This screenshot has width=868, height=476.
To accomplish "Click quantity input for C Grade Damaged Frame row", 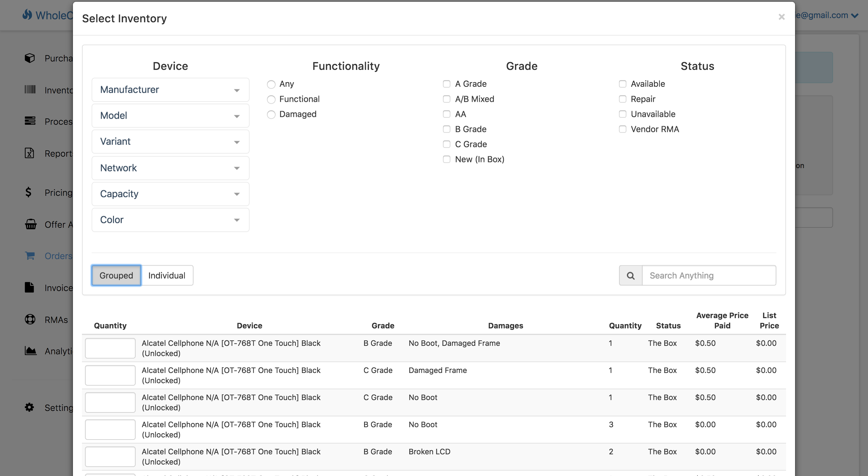I will pos(110,375).
